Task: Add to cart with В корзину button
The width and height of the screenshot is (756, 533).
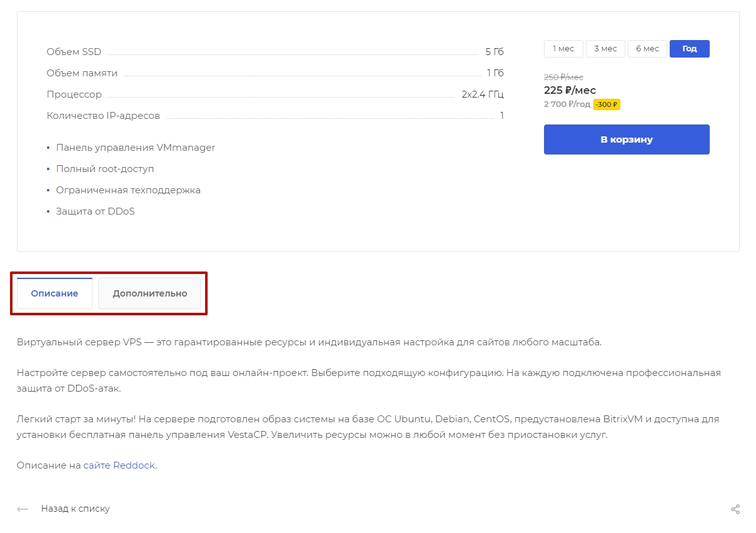Action: (627, 140)
